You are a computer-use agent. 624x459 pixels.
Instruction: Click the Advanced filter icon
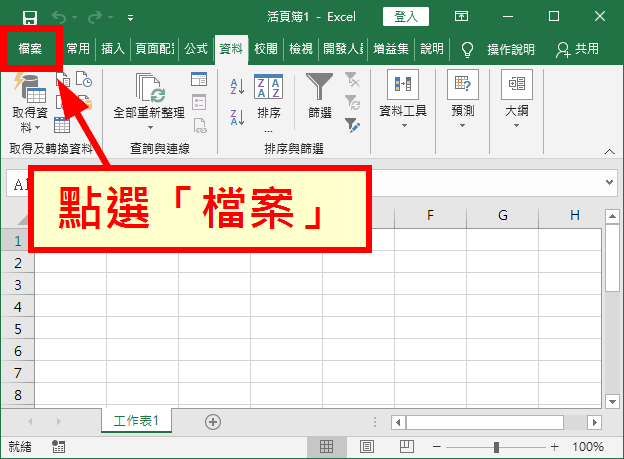(x=352, y=125)
